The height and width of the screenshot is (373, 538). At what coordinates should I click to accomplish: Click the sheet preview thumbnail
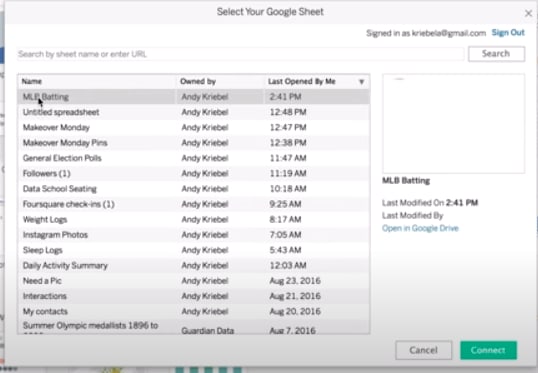coord(454,124)
